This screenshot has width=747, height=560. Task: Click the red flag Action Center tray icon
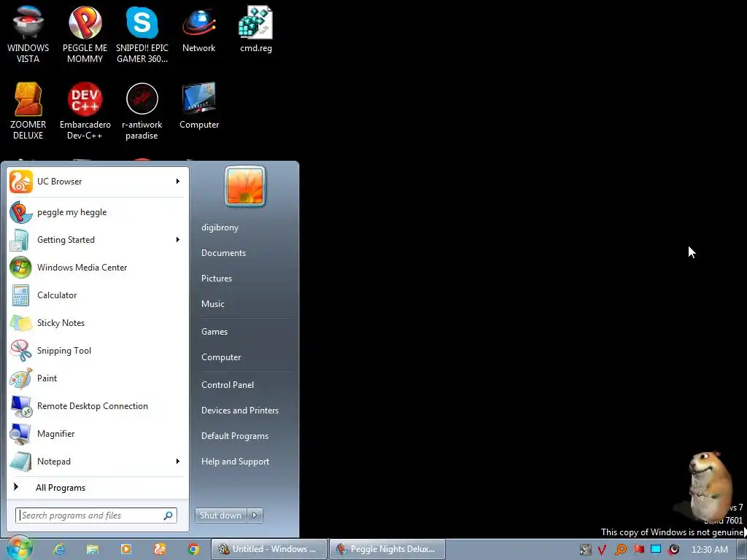pyautogui.click(x=638, y=550)
